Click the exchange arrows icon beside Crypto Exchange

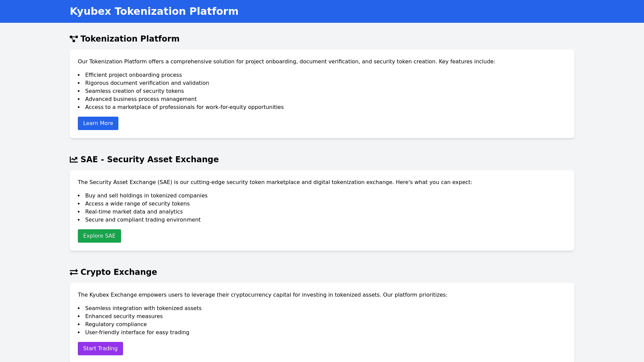point(74,272)
